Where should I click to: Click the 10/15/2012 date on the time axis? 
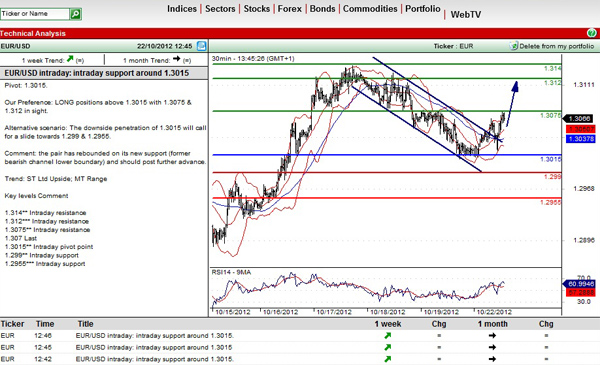coord(232,312)
